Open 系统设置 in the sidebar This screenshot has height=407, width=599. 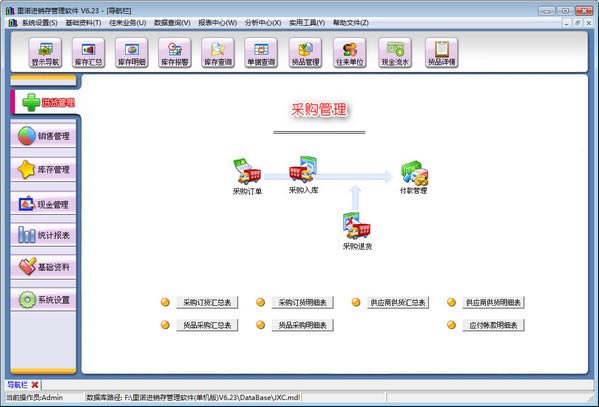[x=43, y=300]
